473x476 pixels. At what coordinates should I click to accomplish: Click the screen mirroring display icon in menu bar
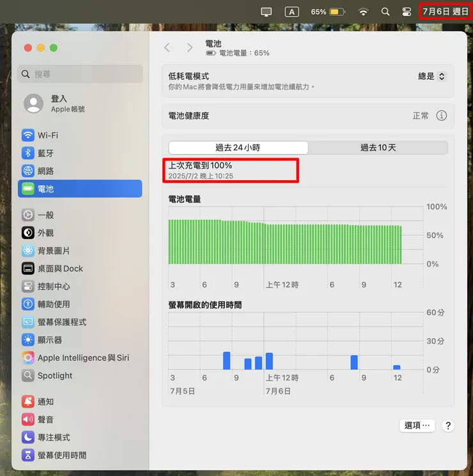pyautogui.click(x=267, y=12)
